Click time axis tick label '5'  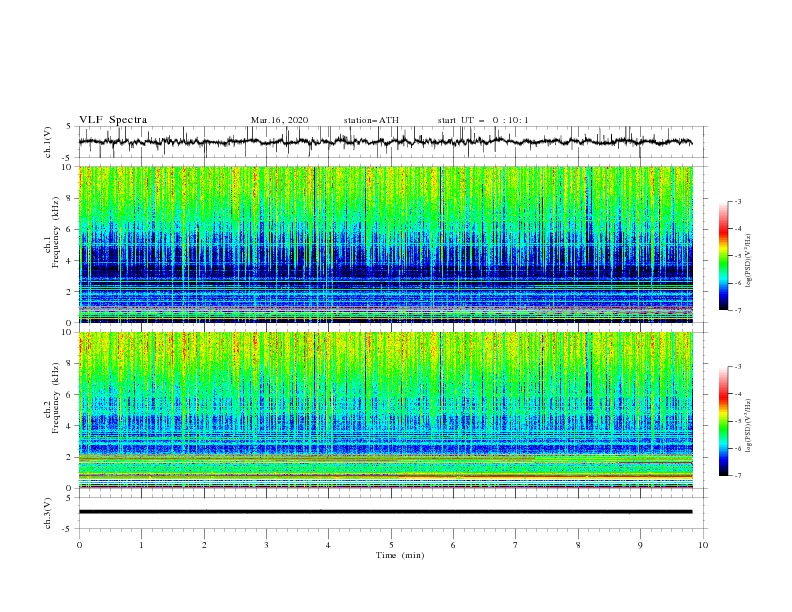click(x=391, y=545)
